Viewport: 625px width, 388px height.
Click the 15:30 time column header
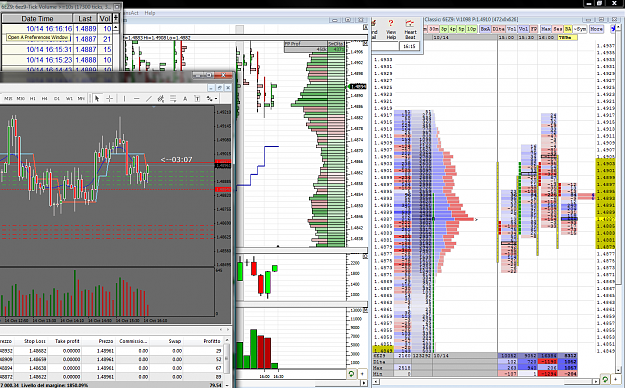527,37
